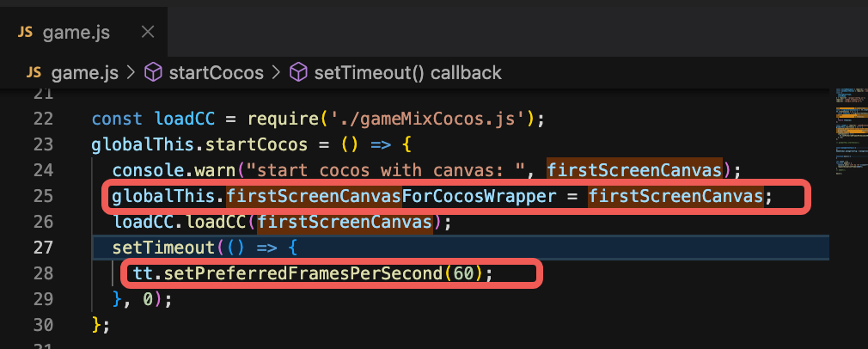Click the chevron between game.js and startCocos
The height and width of the screenshot is (349, 868).
131,72
